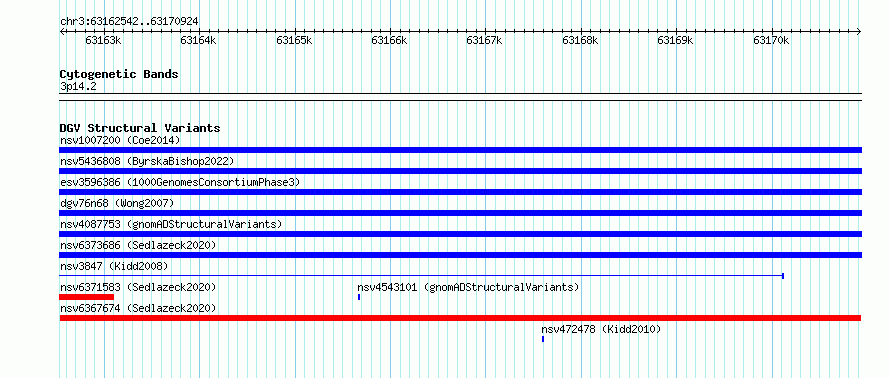Screen dimensions: 890x378
Task: Open nsv6371583 (Sedlazeck2020) variant label
Action: [x=138, y=287]
